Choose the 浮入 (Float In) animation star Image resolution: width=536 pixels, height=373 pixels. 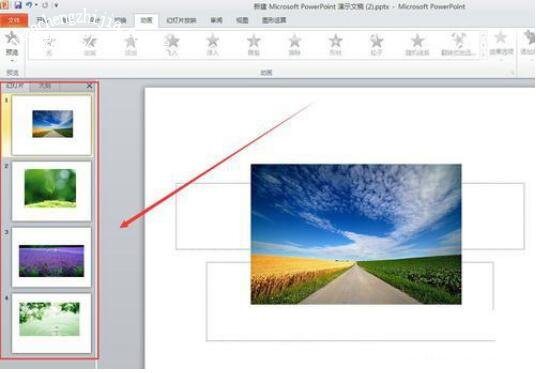(x=213, y=45)
